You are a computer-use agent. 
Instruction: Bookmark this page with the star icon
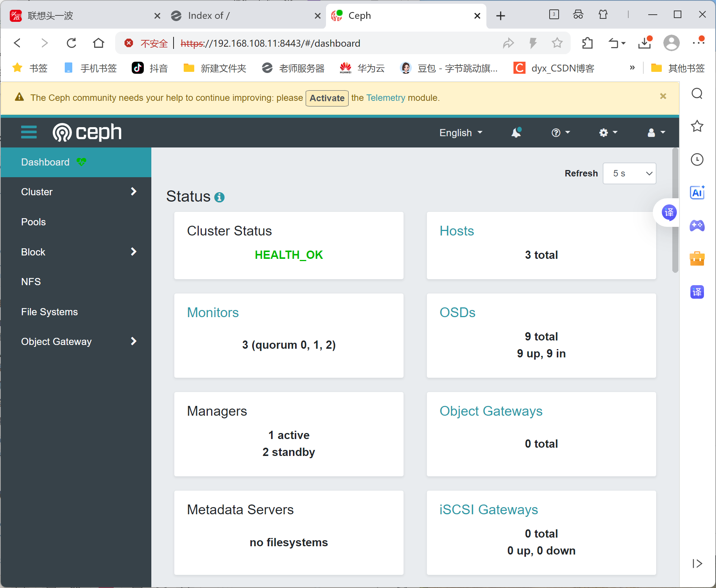(x=557, y=43)
